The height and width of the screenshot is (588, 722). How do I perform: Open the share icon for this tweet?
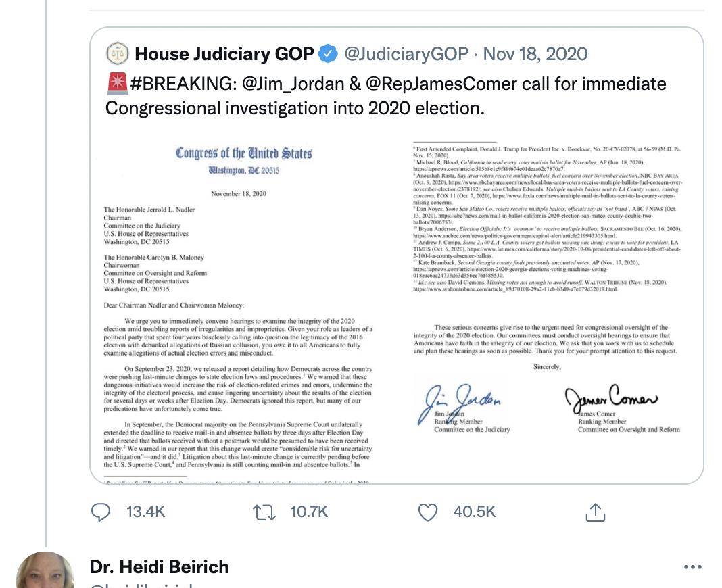[x=595, y=512]
